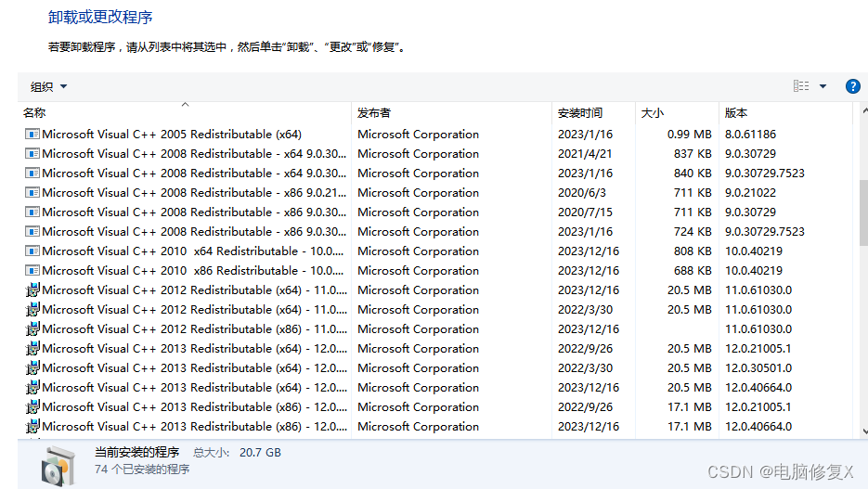Sort by the 安装时间 column header
868x489 pixels.
[x=579, y=113]
